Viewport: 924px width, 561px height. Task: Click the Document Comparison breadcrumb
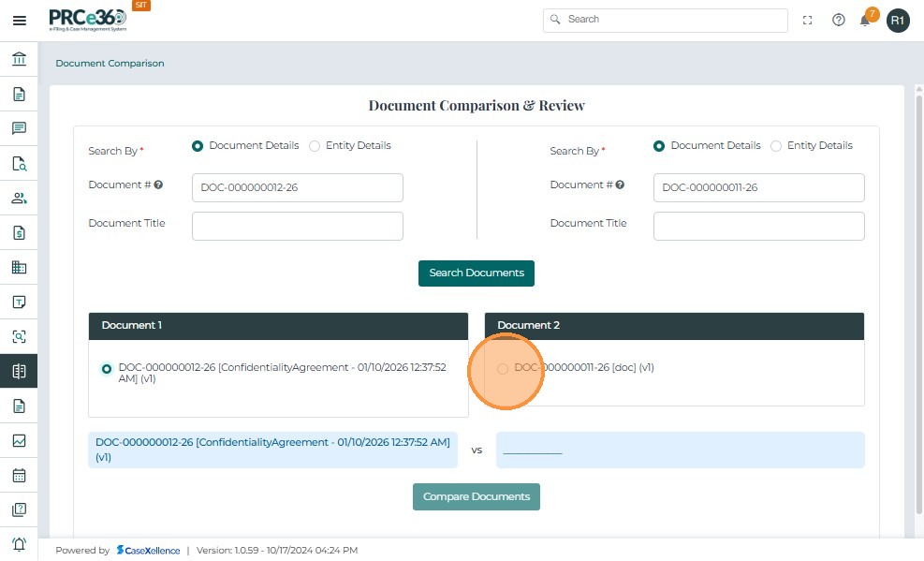coord(110,64)
